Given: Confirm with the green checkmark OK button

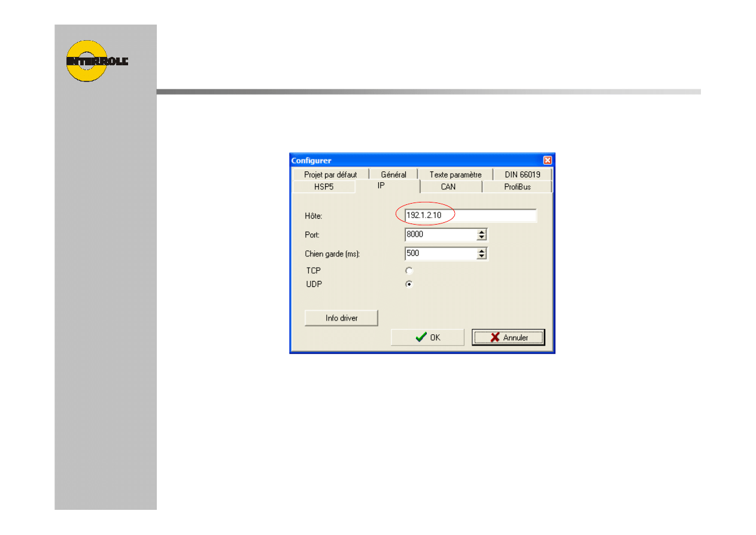Looking at the screenshot, I should click(427, 337).
